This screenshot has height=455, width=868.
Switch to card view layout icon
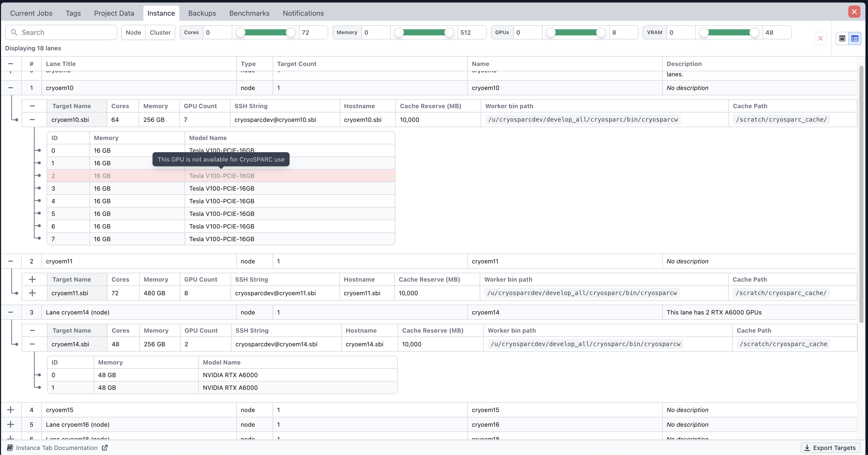pyautogui.click(x=842, y=38)
